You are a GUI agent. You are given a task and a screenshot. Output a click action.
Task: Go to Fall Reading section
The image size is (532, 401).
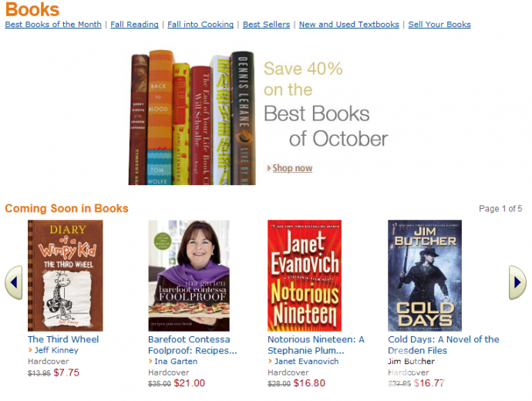point(134,25)
